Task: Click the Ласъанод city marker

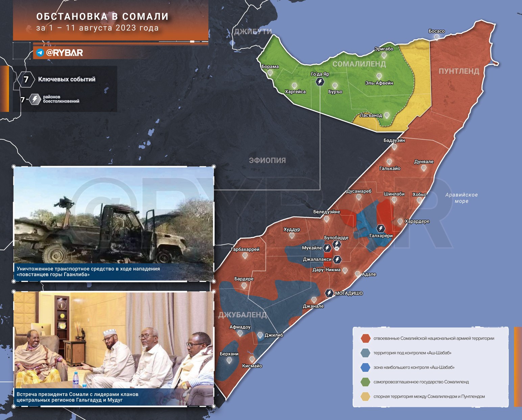Action: click(387, 115)
